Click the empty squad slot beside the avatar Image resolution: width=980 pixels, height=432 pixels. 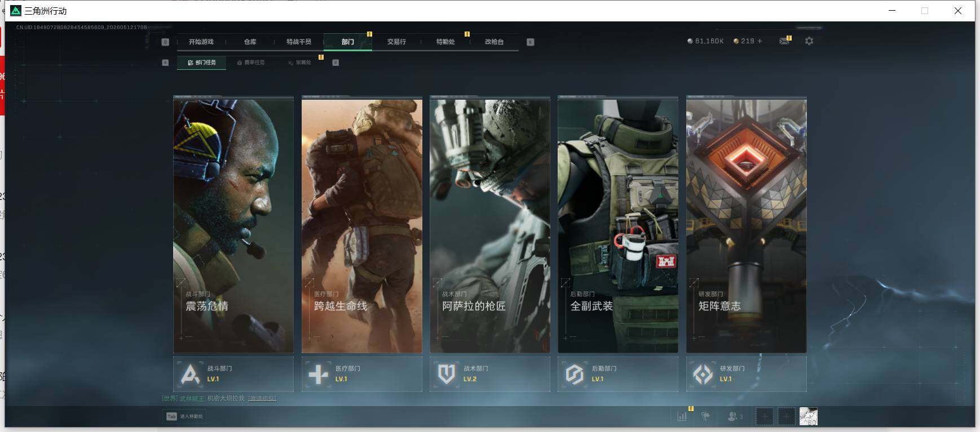tap(787, 417)
